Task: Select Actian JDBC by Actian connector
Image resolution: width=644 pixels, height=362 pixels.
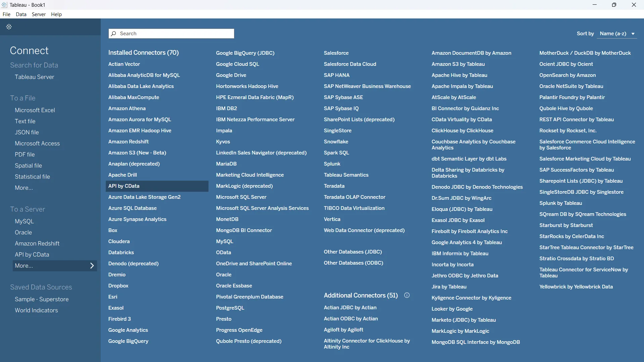Action: tap(350, 308)
